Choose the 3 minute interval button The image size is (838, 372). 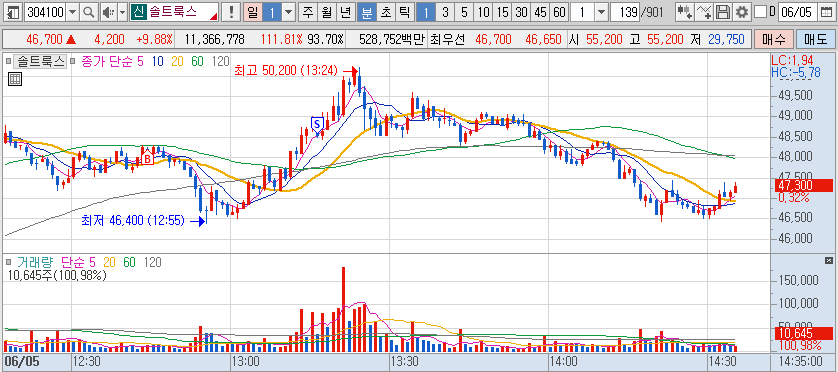point(445,12)
